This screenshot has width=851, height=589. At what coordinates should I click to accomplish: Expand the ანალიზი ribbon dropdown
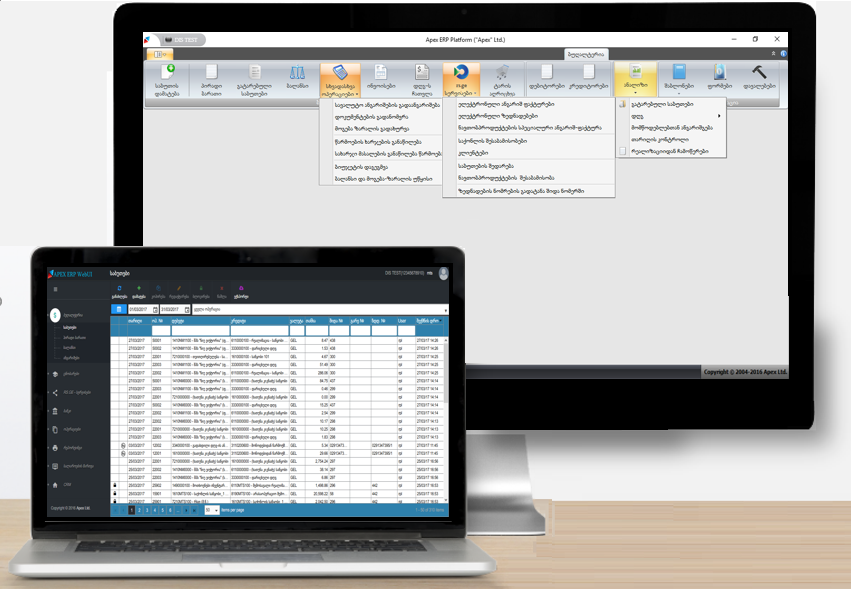pos(636,80)
